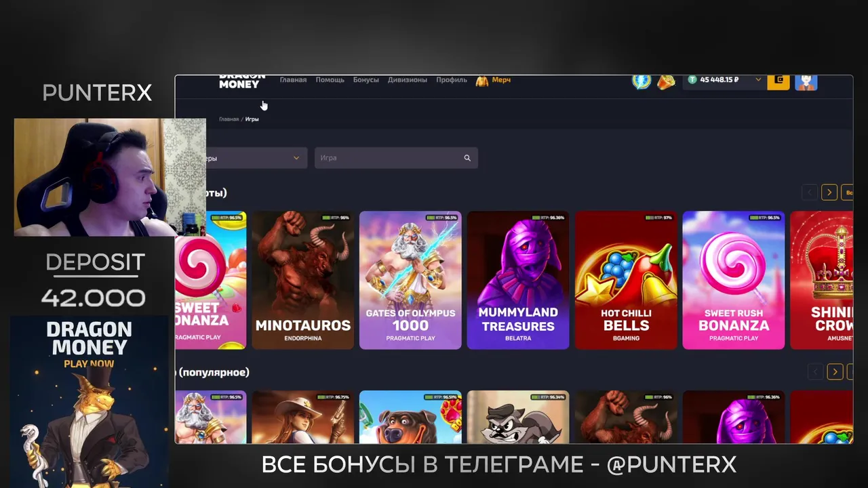Click the streamer webcam overlay

110,178
